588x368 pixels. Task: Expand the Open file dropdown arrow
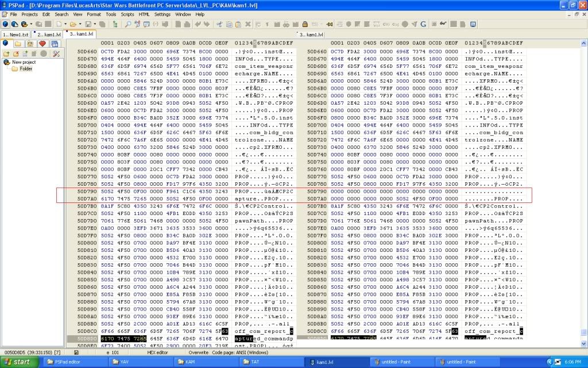pos(80,24)
